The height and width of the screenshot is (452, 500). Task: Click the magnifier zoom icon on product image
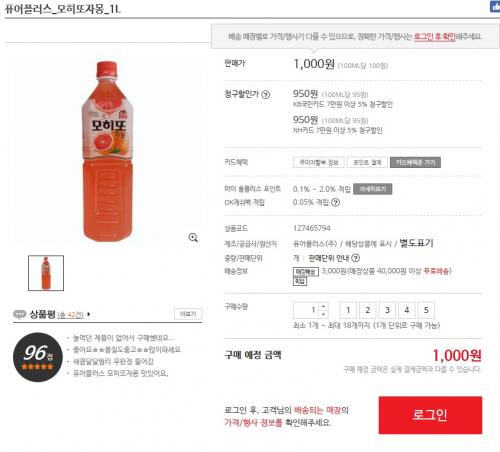click(x=193, y=237)
